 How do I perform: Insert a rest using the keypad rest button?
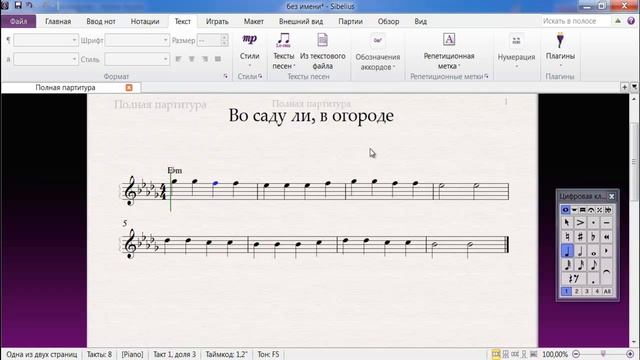coord(573,279)
